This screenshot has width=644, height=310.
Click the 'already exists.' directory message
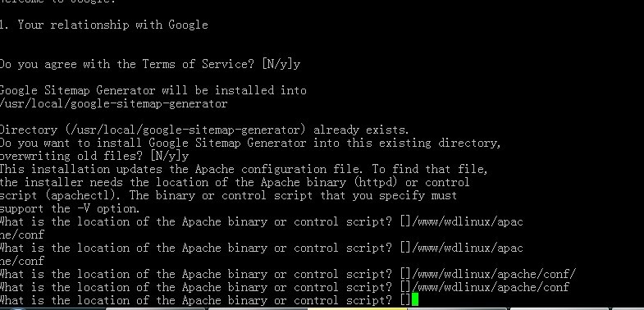click(x=362, y=130)
